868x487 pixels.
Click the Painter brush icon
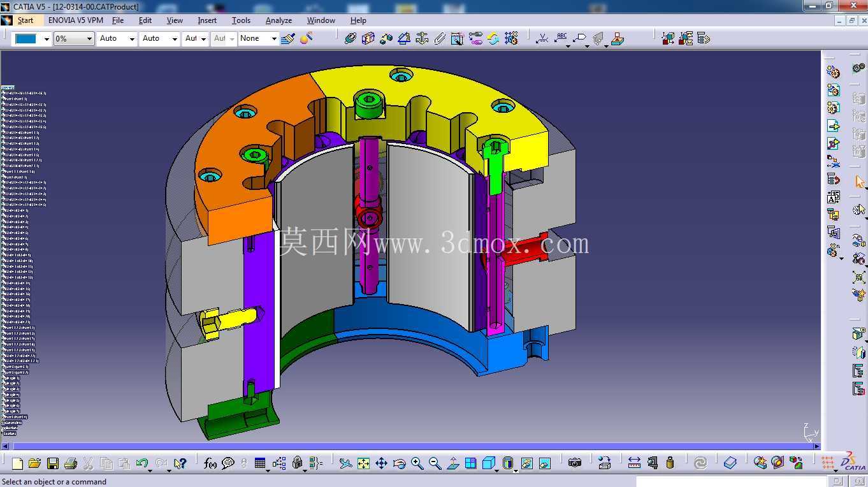pos(288,38)
